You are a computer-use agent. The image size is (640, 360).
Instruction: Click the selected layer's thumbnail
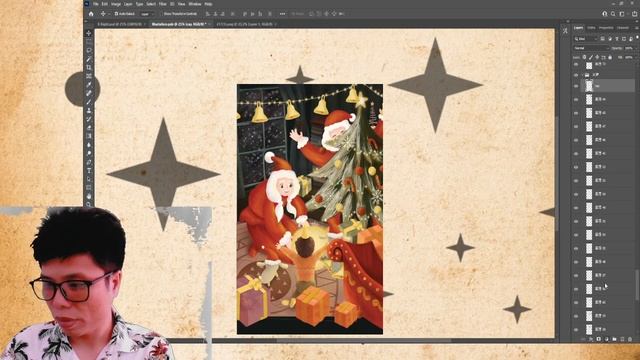(x=589, y=86)
